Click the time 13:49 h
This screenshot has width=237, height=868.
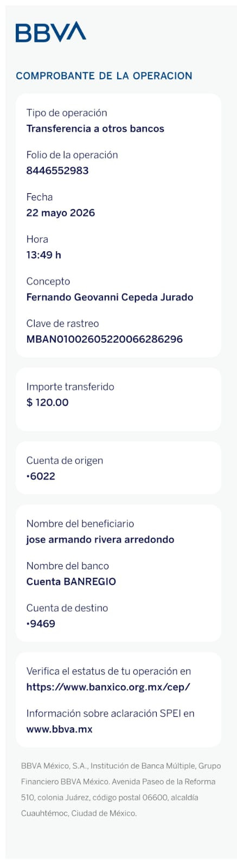(44, 254)
